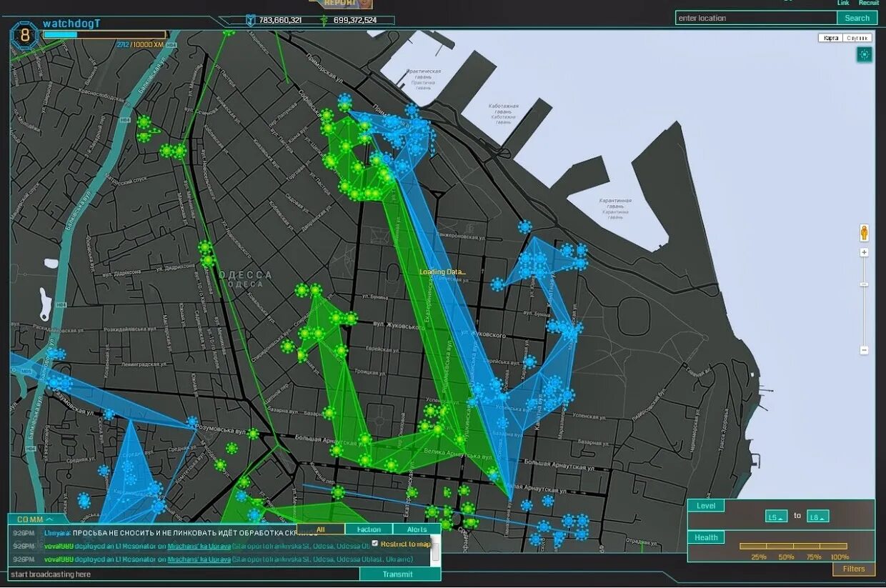The height and width of the screenshot is (588, 886).
Task: Zoom in with the plus button
Action: (x=864, y=252)
